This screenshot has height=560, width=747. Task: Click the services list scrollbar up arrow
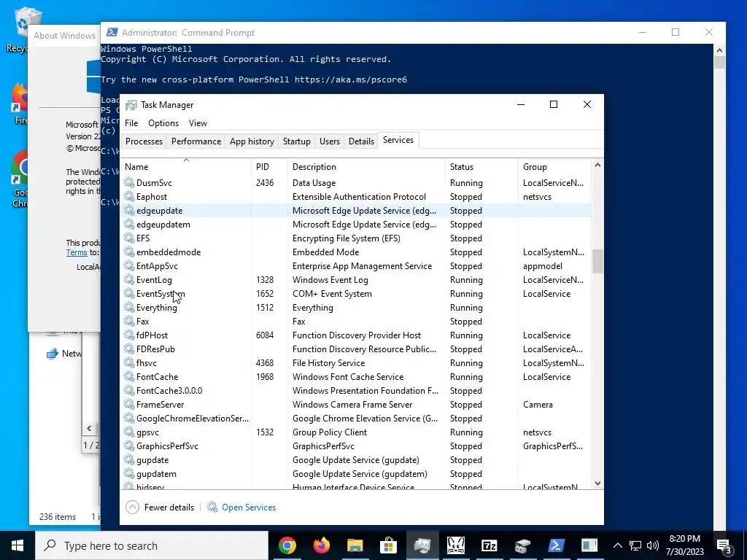(597, 165)
